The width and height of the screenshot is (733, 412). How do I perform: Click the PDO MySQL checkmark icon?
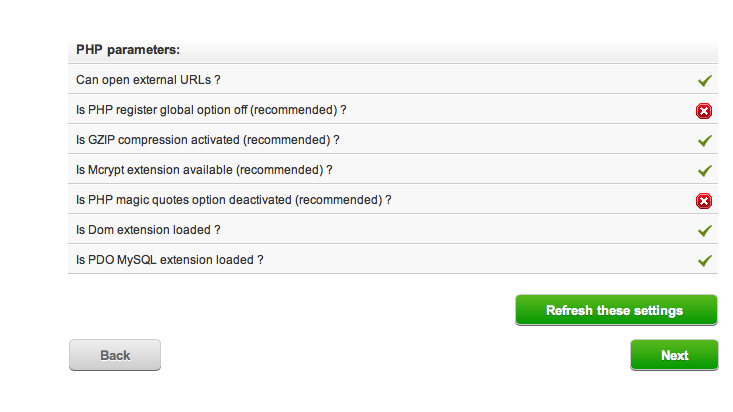point(704,260)
